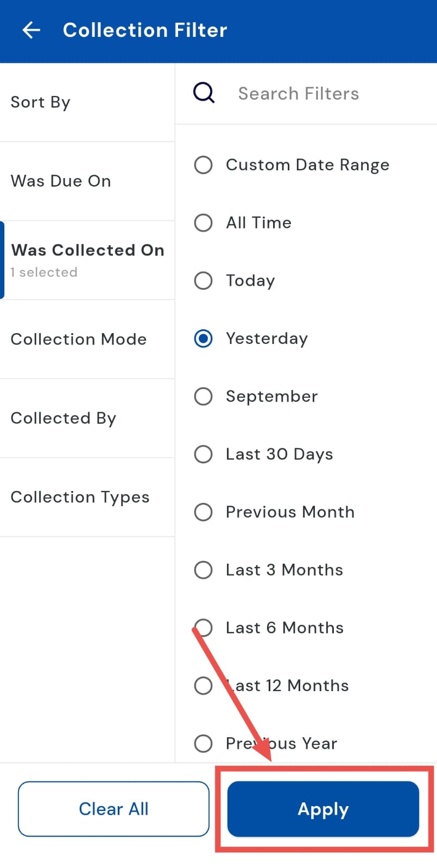Choose the Last 6 Months option
437x868 pixels.
point(204,628)
